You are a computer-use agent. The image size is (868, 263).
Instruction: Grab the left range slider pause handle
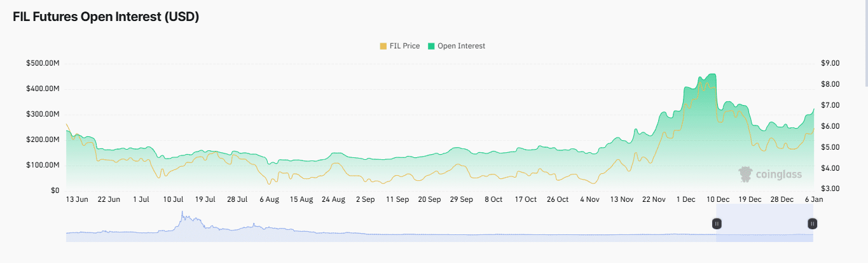tap(717, 224)
